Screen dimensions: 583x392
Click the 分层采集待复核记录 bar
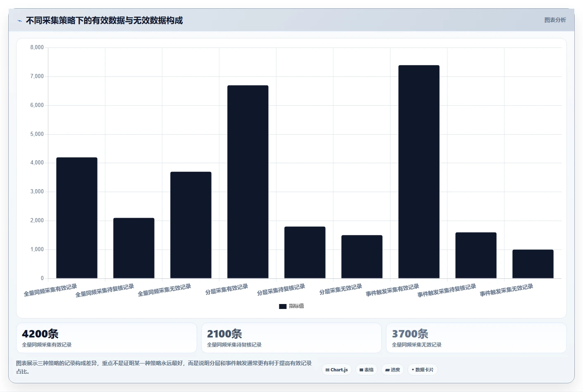[305, 252]
